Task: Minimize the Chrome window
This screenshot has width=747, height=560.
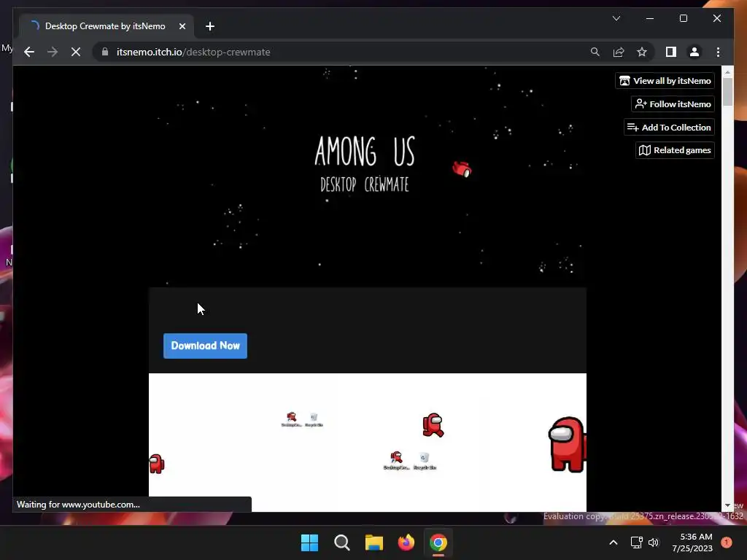Action: coord(650,18)
